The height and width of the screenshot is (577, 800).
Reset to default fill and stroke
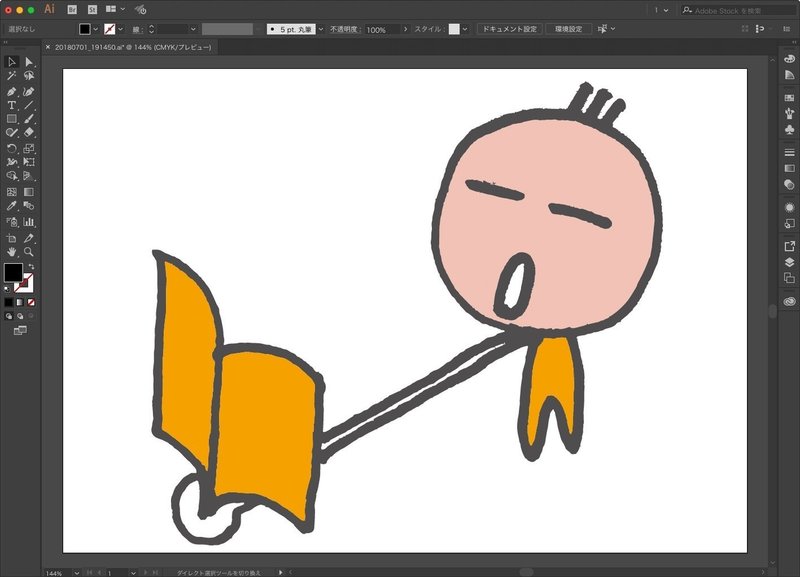click(x=7, y=289)
